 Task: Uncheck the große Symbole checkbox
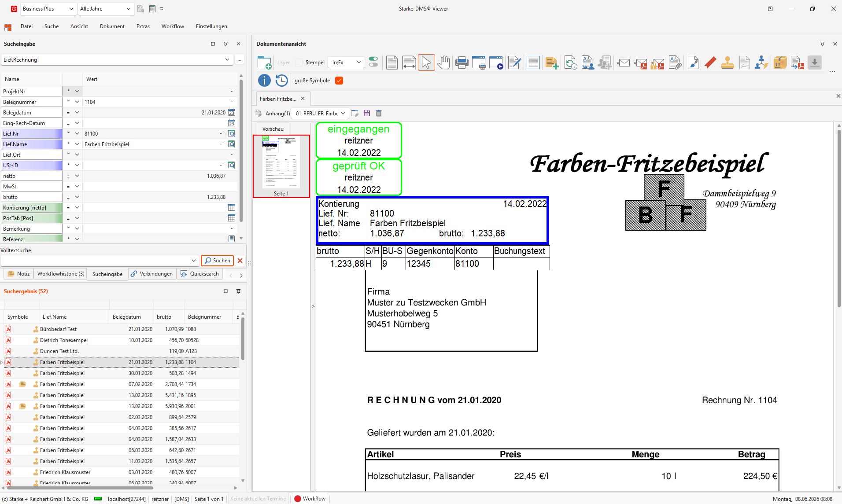[x=339, y=81]
